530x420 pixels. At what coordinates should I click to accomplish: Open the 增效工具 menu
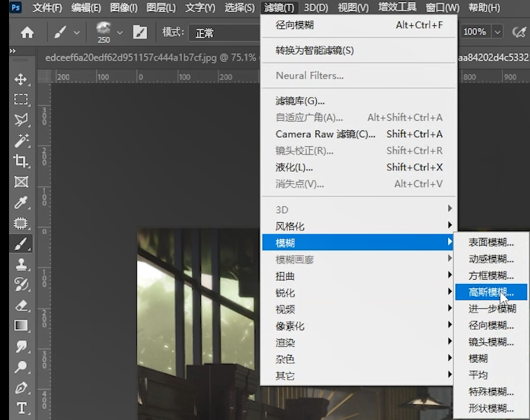tap(397, 6)
